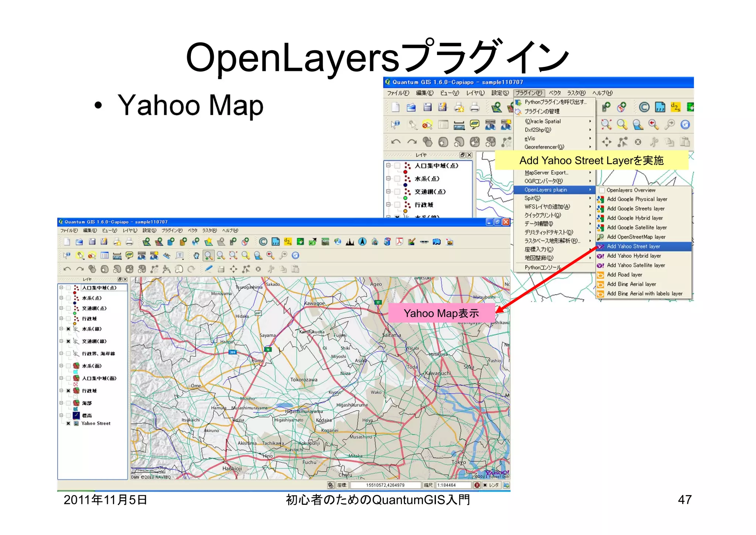This screenshot has width=756, height=535.
Task: Toggle Openlayers Overview checkbox in submenu
Action: (x=602, y=190)
